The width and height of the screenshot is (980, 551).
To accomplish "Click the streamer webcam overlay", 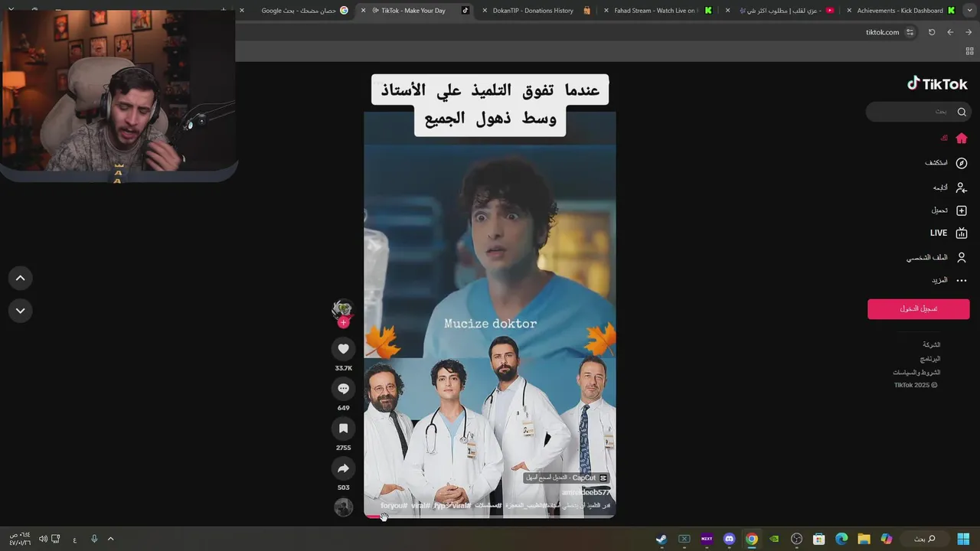I will 119,96.
